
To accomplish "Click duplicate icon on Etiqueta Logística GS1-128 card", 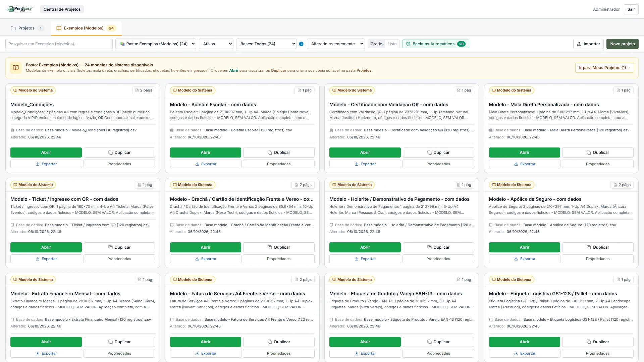I will (x=589, y=342).
